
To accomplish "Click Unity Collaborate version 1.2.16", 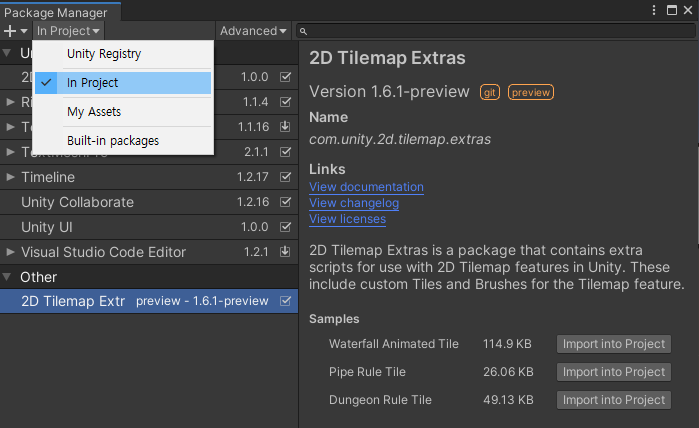I will pos(253,202).
